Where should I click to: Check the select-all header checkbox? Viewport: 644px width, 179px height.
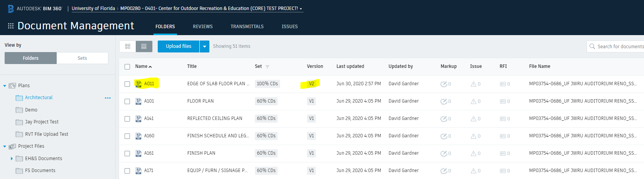127,67
